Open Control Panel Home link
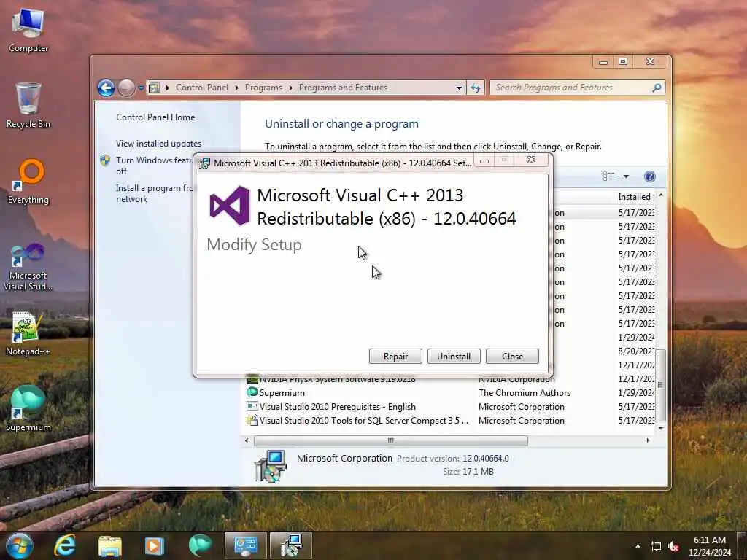This screenshot has height=560, width=747. pos(155,117)
